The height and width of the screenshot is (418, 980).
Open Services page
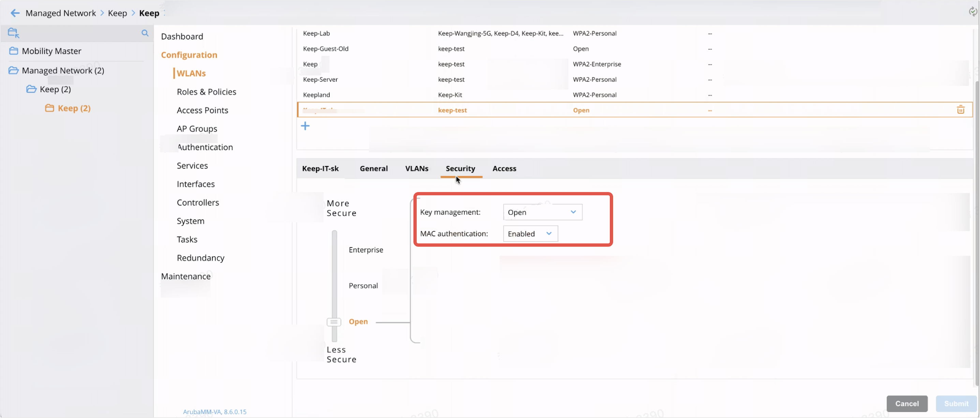[x=192, y=166]
